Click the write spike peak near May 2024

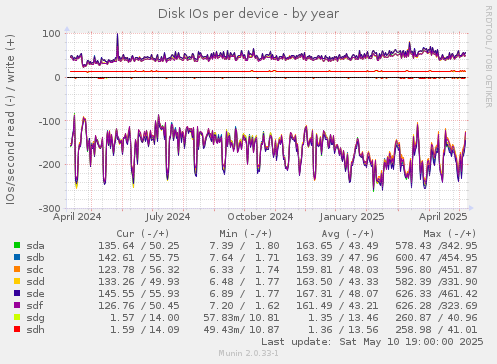click(117, 34)
